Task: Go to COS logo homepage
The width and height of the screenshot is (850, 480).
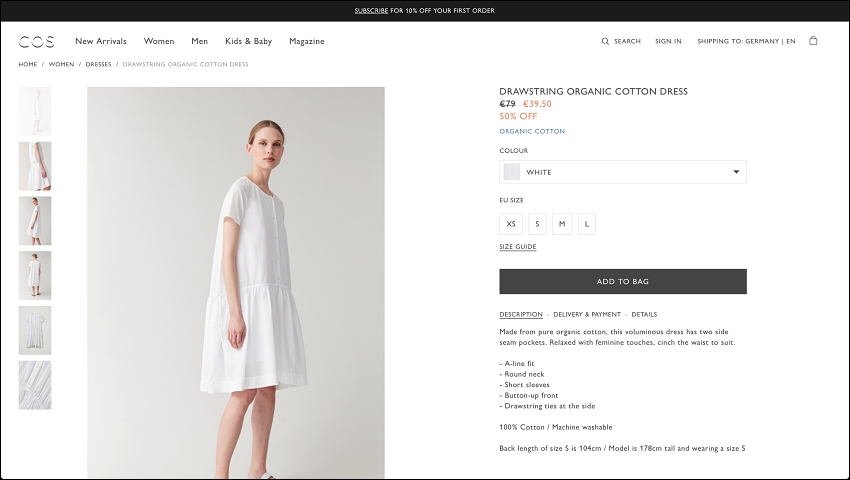Action: coord(36,42)
